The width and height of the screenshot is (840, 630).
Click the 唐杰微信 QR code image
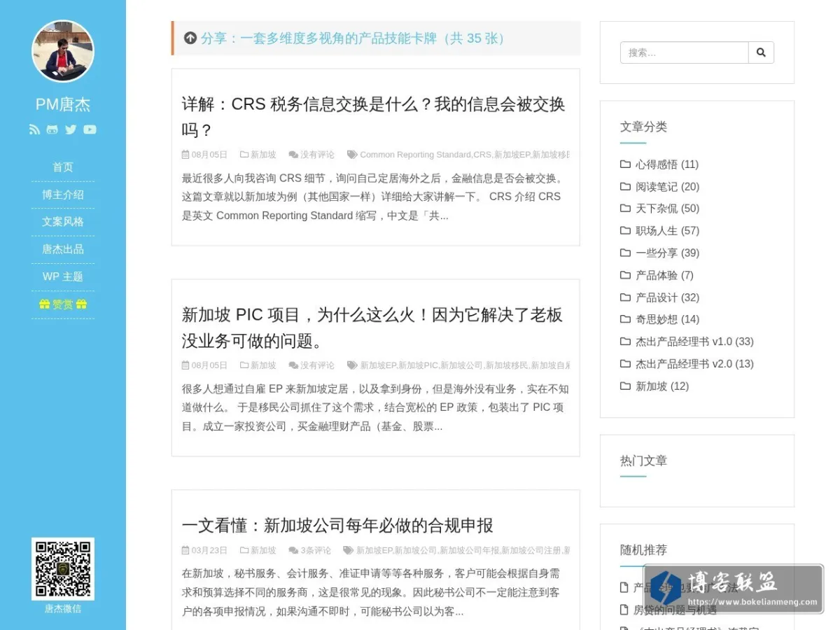pos(63,568)
